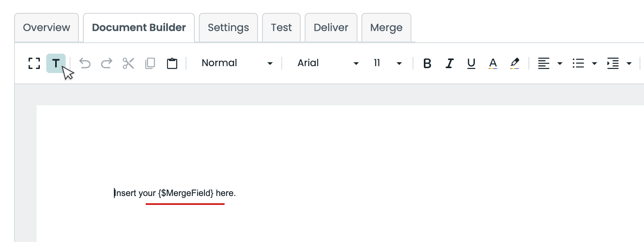Toggle bold formatting

[427, 63]
